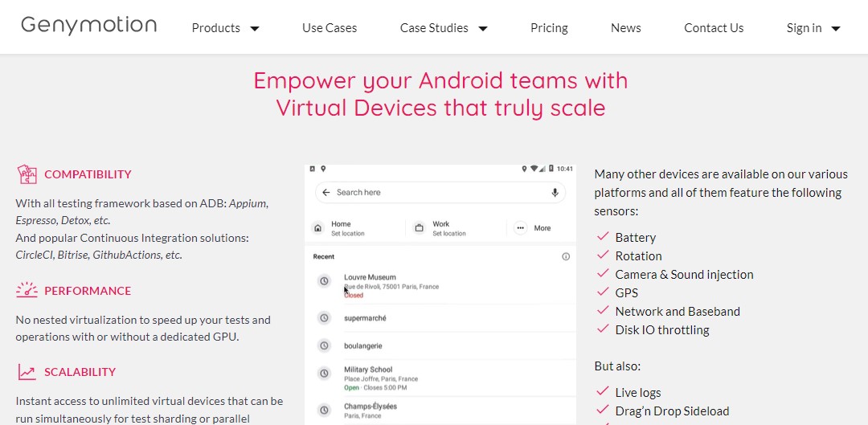Click the battery icon in phone status bar
868x425 pixels.
551,169
